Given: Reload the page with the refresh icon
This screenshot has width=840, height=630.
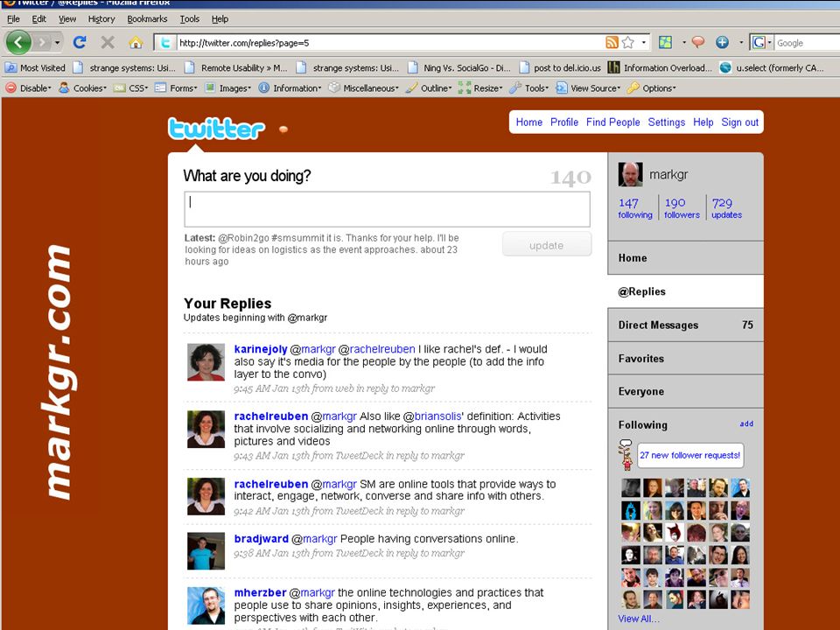Looking at the screenshot, I should point(80,42).
